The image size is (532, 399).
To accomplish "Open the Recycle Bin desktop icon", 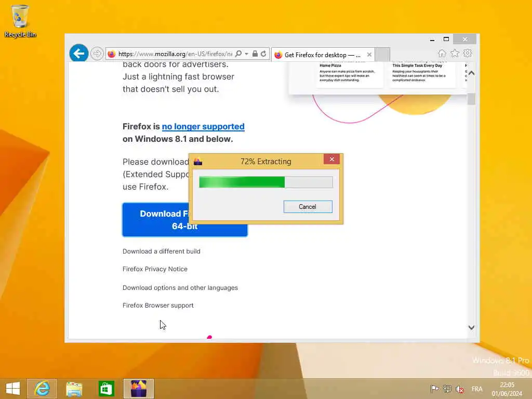I will [20, 21].
